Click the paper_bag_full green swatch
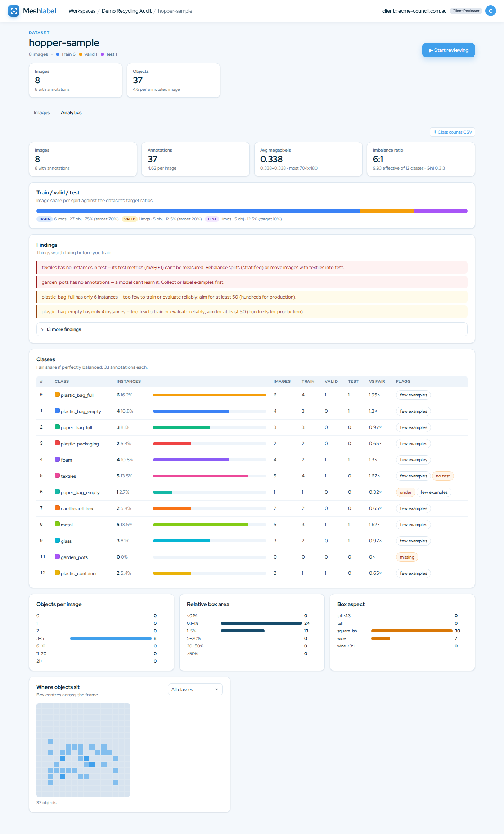 [x=57, y=427]
